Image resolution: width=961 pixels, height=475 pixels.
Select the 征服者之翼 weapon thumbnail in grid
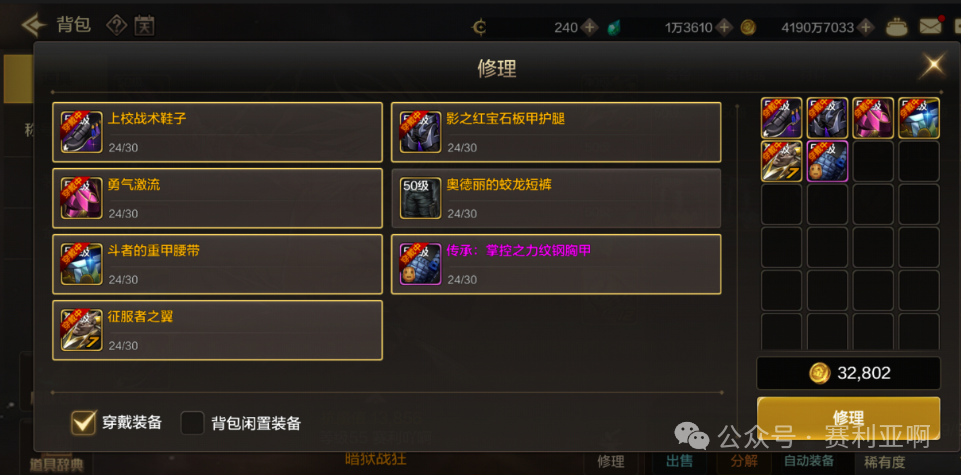click(x=781, y=161)
